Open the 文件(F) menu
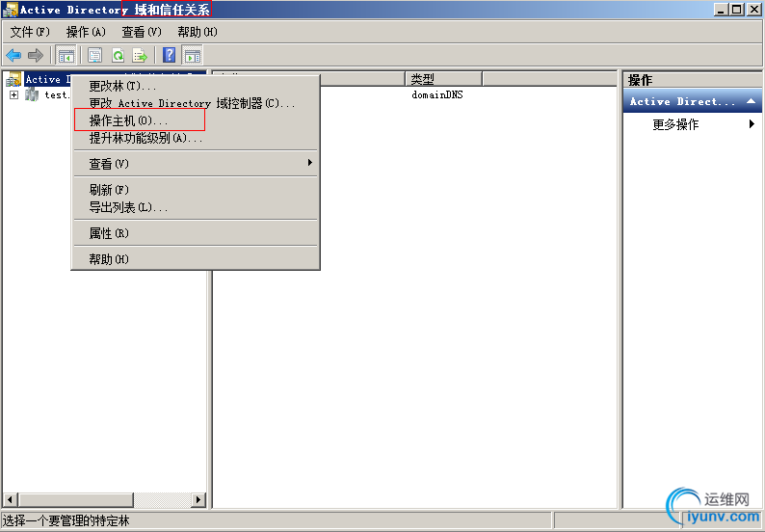 [x=30, y=32]
